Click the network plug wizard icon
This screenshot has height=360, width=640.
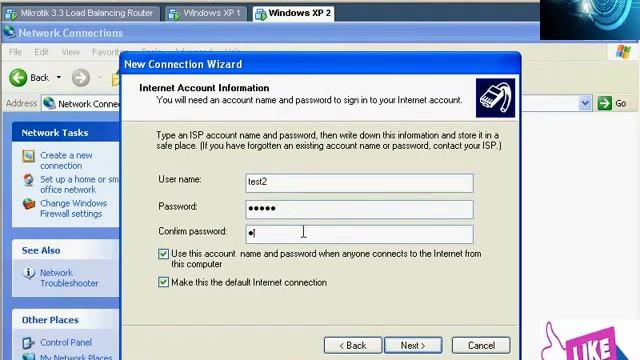click(495, 98)
